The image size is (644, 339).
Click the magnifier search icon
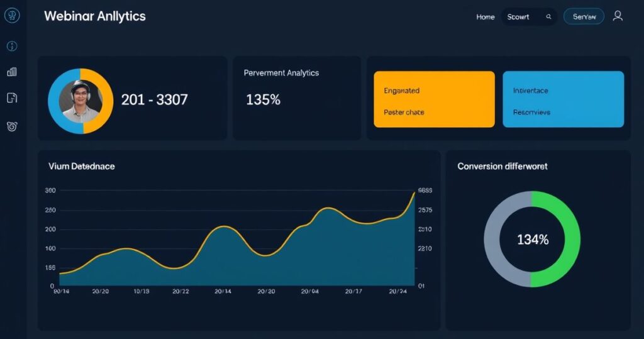point(548,17)
